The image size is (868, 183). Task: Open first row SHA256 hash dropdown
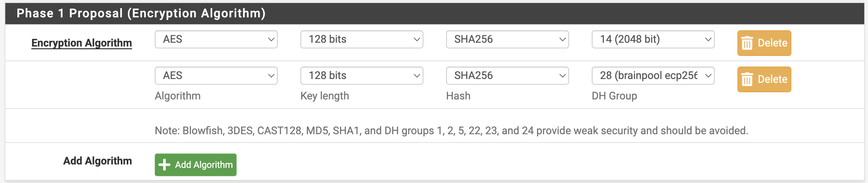(x=508, y=39)
